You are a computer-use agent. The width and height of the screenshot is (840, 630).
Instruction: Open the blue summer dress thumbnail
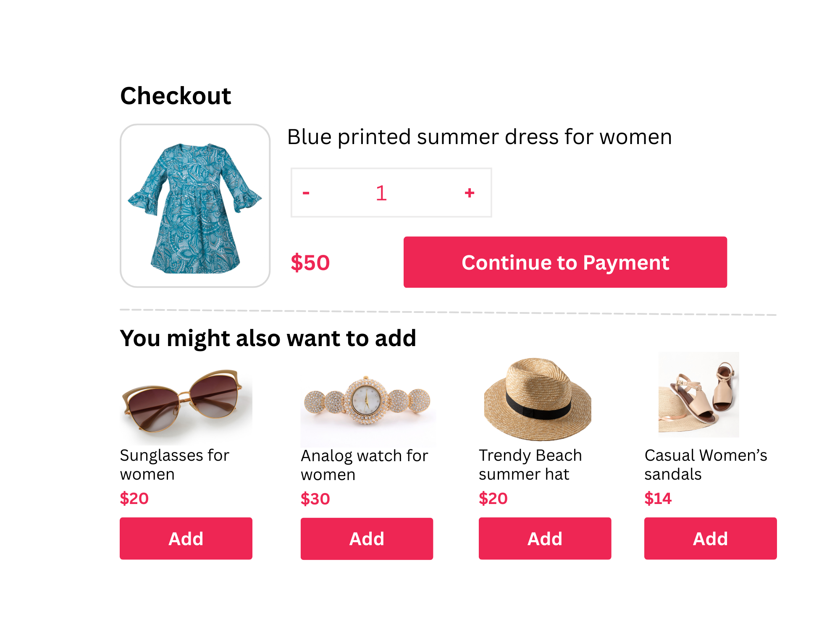coord(195,206)
